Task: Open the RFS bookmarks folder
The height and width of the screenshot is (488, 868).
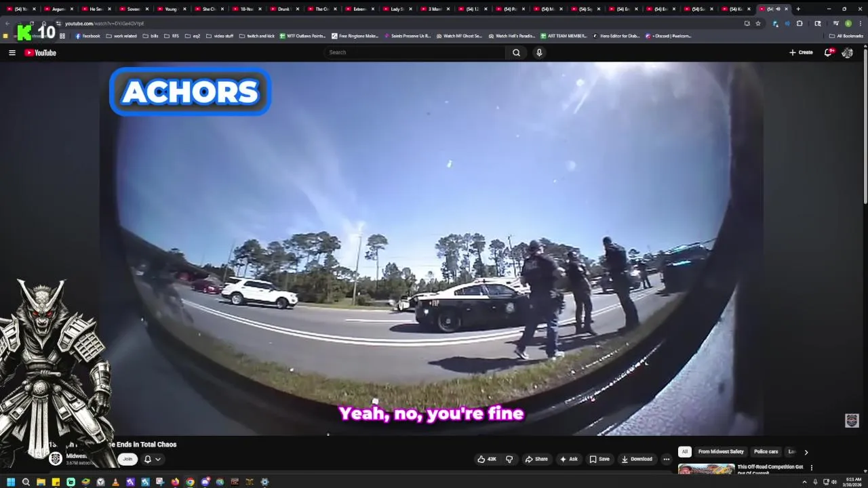Action: tap(172, 36)
